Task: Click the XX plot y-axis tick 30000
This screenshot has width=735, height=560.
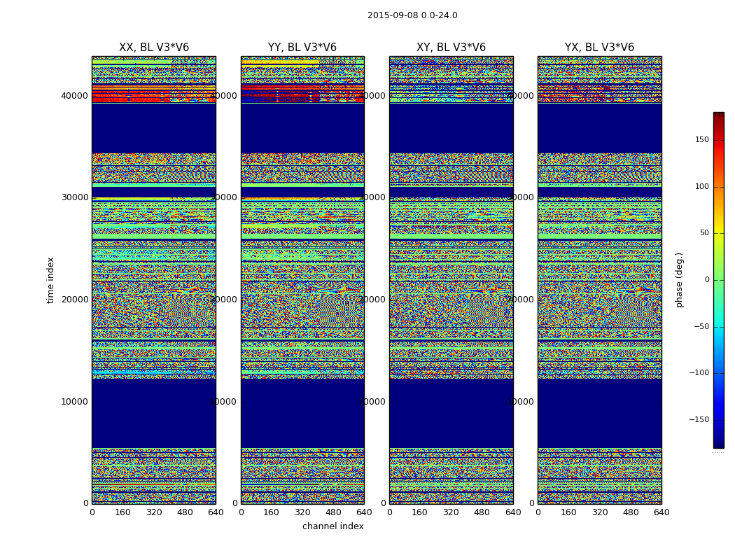Action: click(x=74, y=197)
